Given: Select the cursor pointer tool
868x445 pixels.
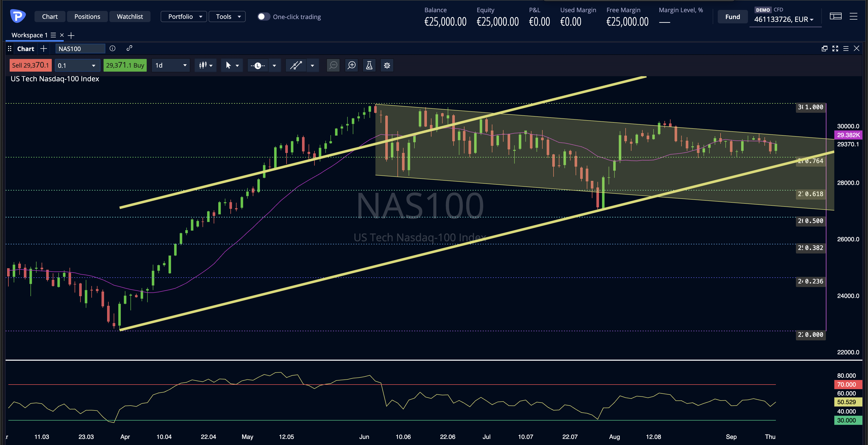Looking at the screenshot, I should (228, 65).
